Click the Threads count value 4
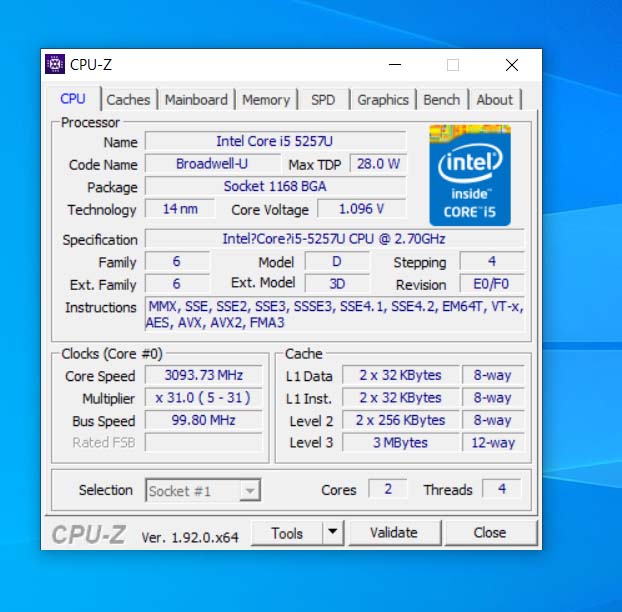The width and height of the screenshot is (622, 612). tap(502, 489)
